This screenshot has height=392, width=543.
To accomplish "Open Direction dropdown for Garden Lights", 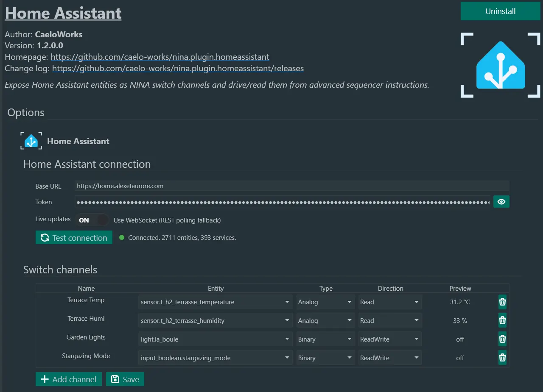I will tap(390, 339).
